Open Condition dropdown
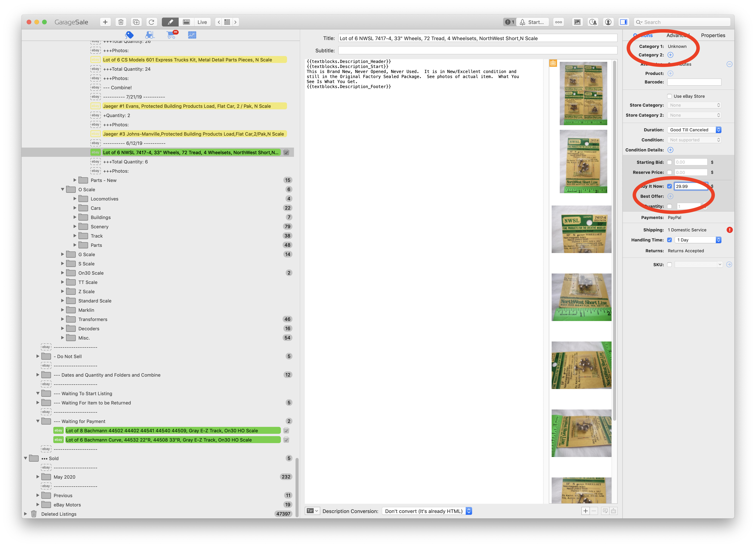This screenshot has height=547, width=756. coord(694,140)
